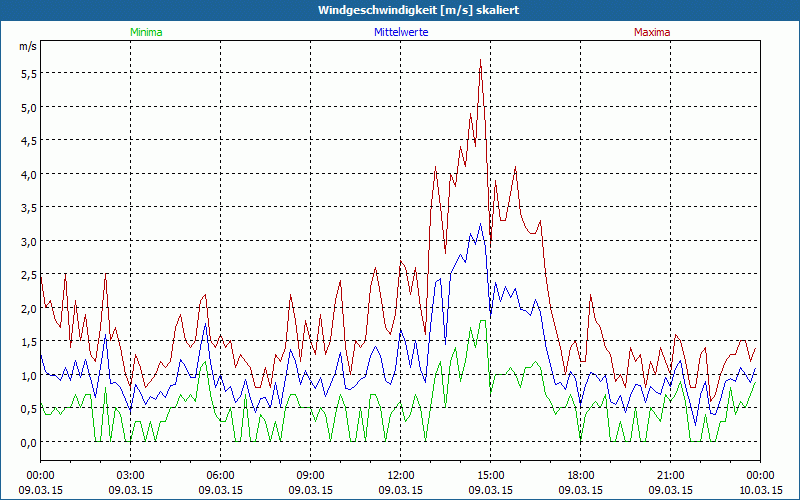
Task: Click the "09.03.15" date below "18:00"
Action: tap(581, 490)
